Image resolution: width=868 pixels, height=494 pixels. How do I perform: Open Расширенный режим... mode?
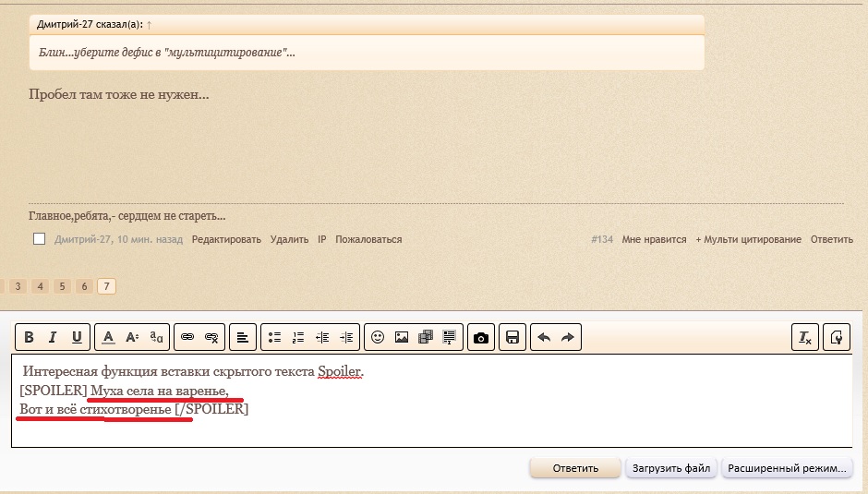pos(787,468)
